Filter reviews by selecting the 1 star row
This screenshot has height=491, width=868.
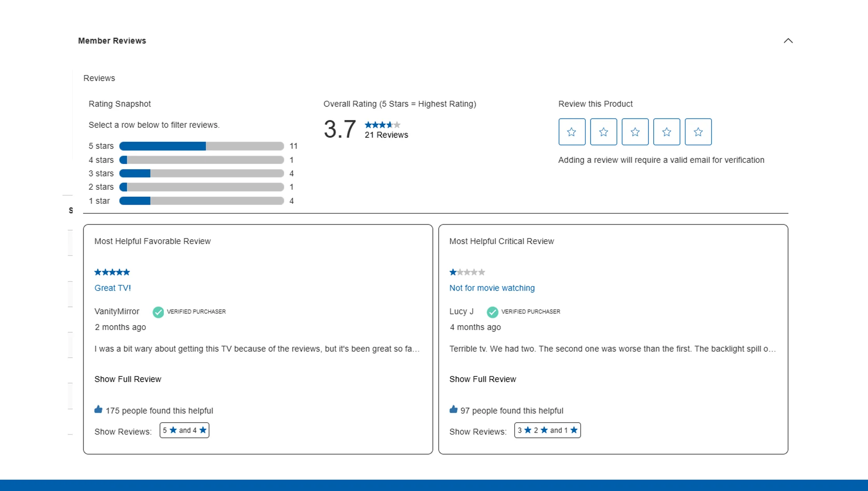pyautogui.click(x=201, y=200)
